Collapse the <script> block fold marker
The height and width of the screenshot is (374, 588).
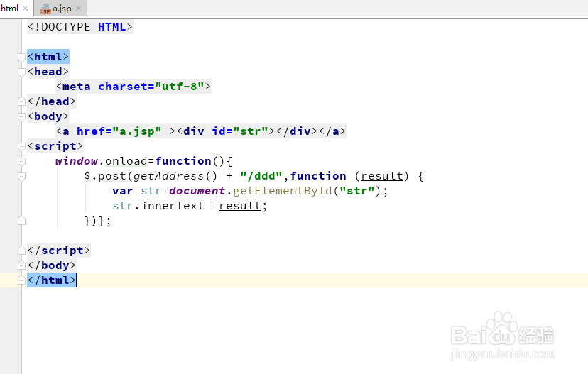coord(21,146)
